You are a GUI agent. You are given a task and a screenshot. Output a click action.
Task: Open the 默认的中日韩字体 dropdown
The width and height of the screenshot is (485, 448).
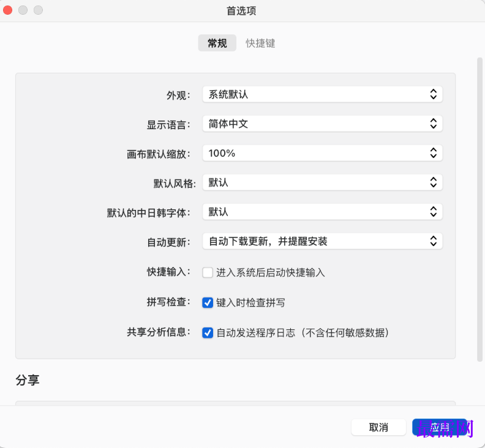[322, 212]
